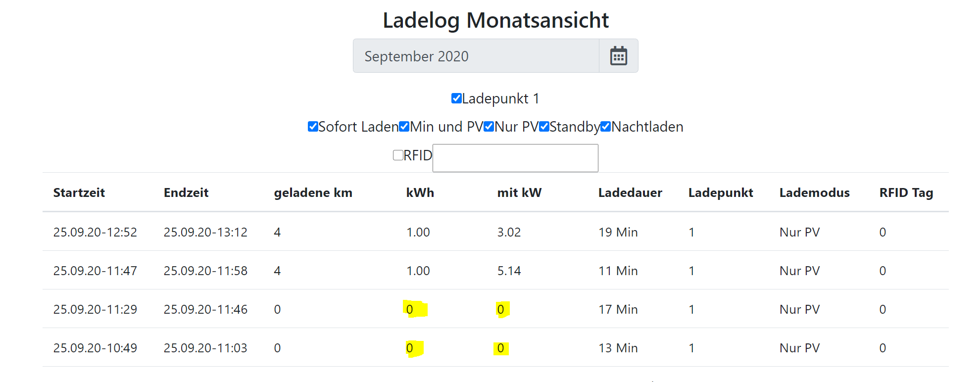Toggle the Standby checkbox
The width and height of the screenshot is (980, 382).
pos(544,127)
